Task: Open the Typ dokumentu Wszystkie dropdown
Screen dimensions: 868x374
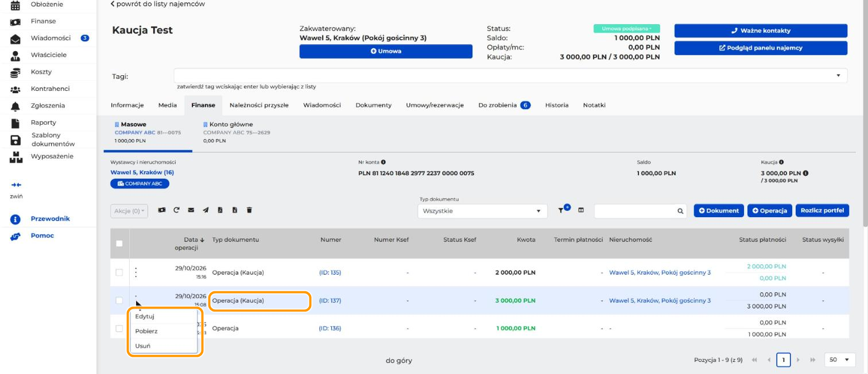Action: point(481,211)
